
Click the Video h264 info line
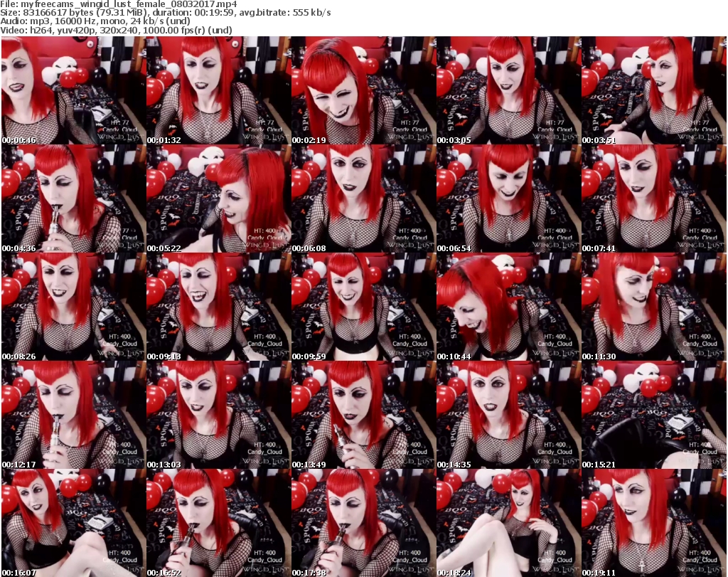tap(116, 30)
